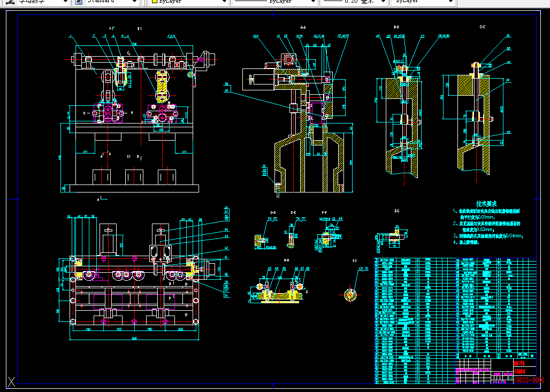Select the D-D section label
The height and width of the screenshot is (392, 550).
tap(273, 212)
